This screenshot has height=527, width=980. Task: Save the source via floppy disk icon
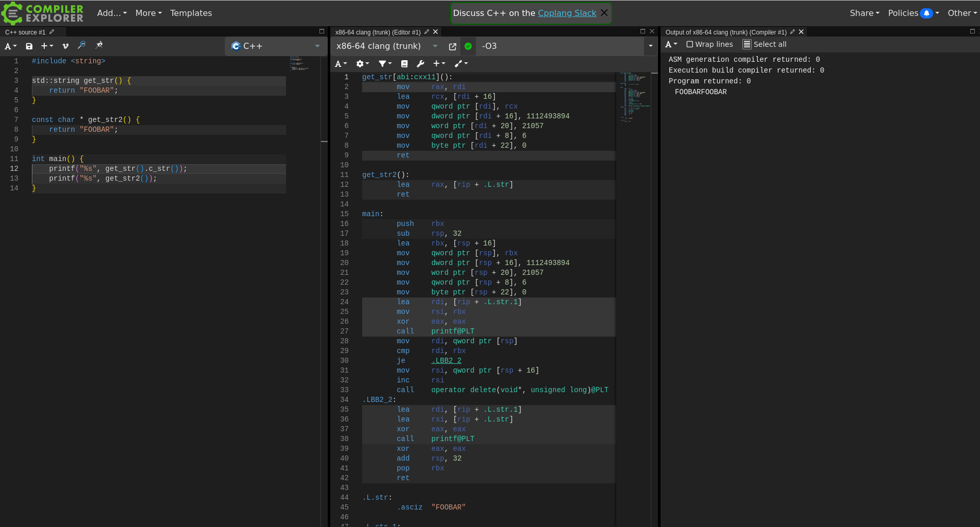click(x=29, y=46)
